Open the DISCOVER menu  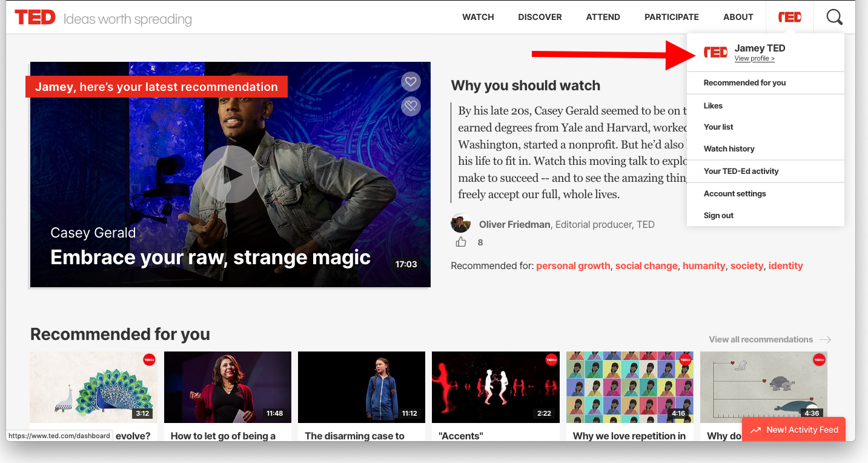540,17
